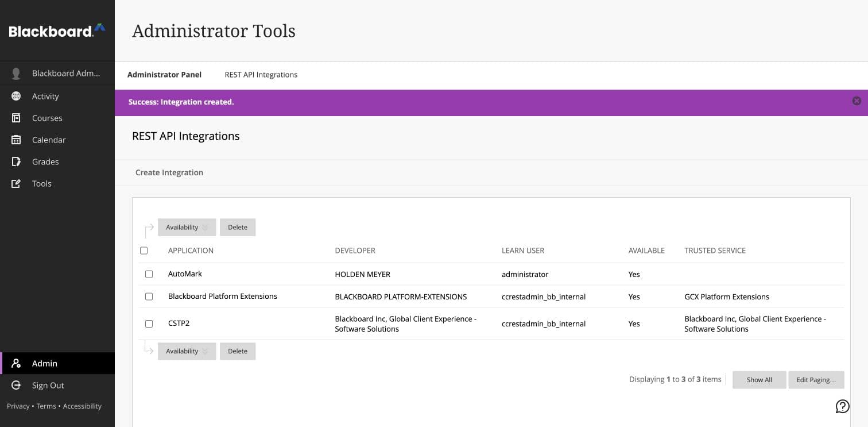868x427 pixels.
Task: Sort by AVAILABLE column header
Action: click(646, 251)
